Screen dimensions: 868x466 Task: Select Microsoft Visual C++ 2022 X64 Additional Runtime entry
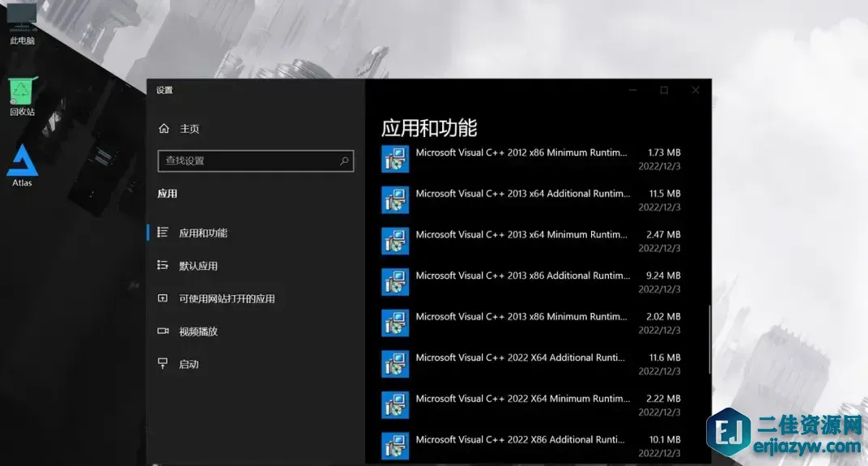tap(531, 364)
